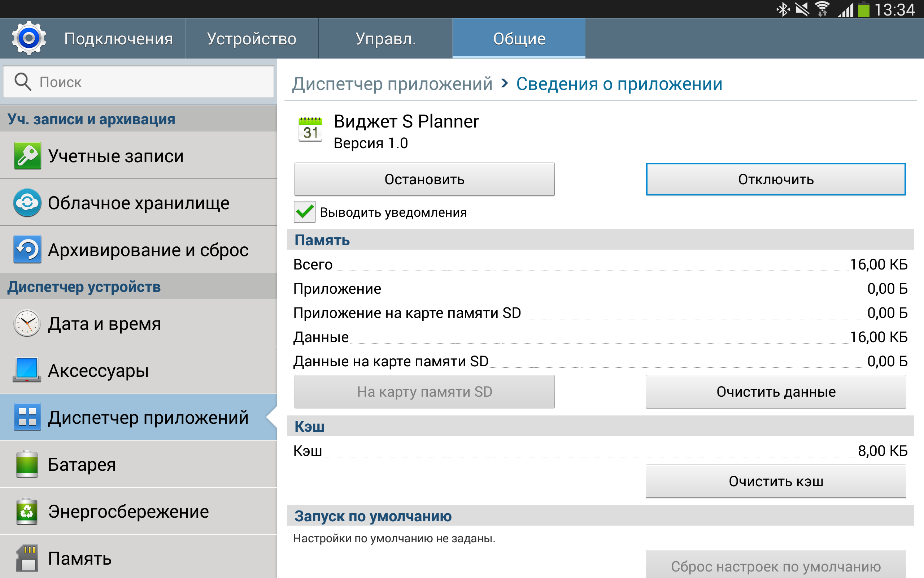Uncheck Выводить уведомления checkbox
This screenshot has width=924, height=578.
(x=304, y=211)
